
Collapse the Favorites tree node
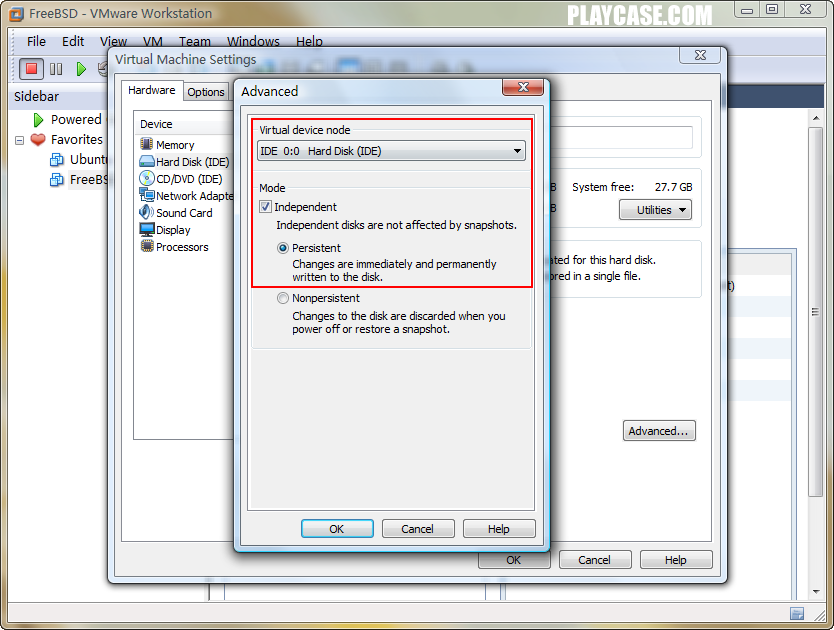(x=20, y=140)
